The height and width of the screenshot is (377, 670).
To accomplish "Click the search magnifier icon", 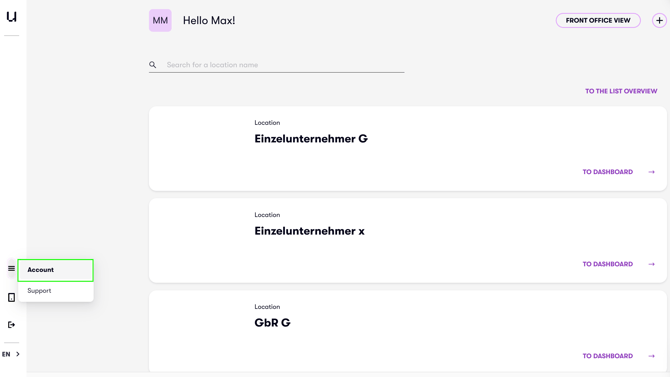I will click(153, 65).
